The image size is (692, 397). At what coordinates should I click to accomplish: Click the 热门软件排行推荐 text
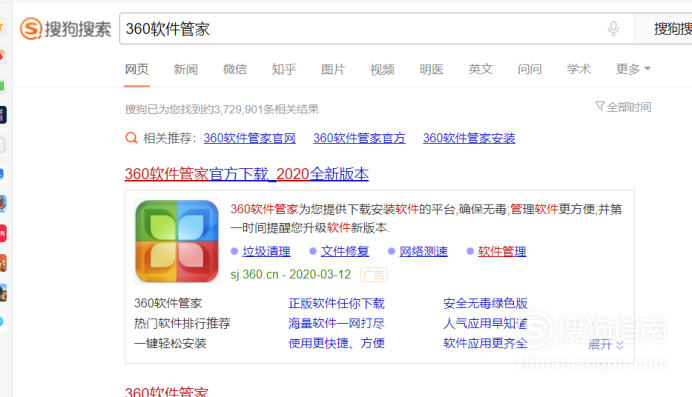point(182,323)
